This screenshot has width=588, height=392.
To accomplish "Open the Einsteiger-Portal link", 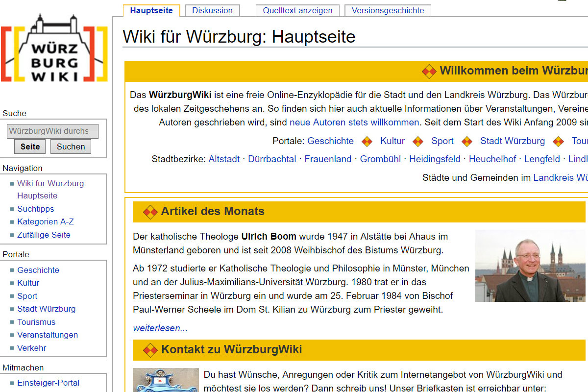I will click(x=49, y=383).
